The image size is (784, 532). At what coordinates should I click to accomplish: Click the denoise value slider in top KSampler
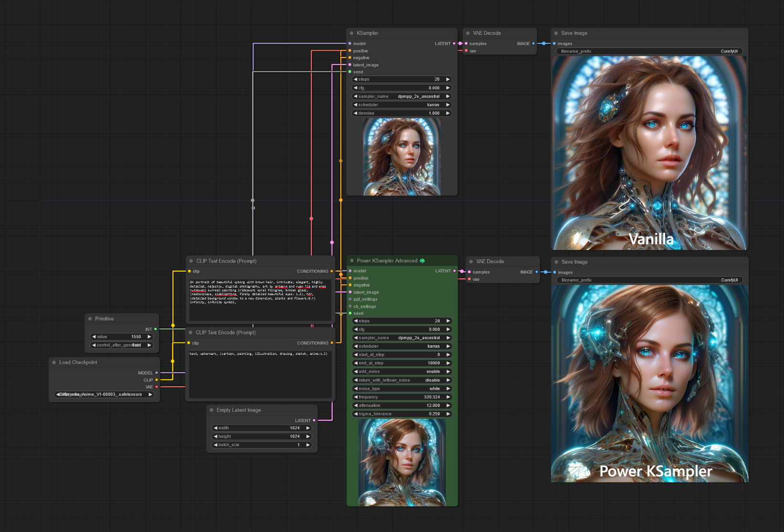click(x=402, y=113)
